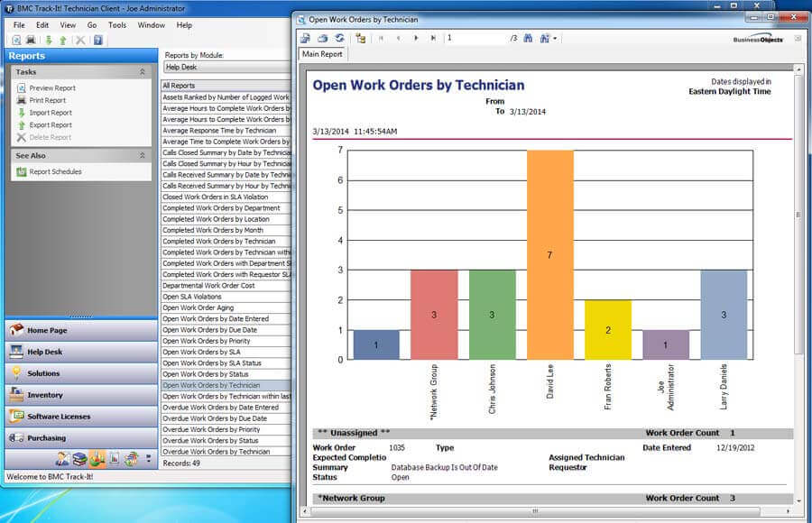Collapse the Tasks panel chevron
This screenshot has height=523, width=812.
click(x=143, y=72)
